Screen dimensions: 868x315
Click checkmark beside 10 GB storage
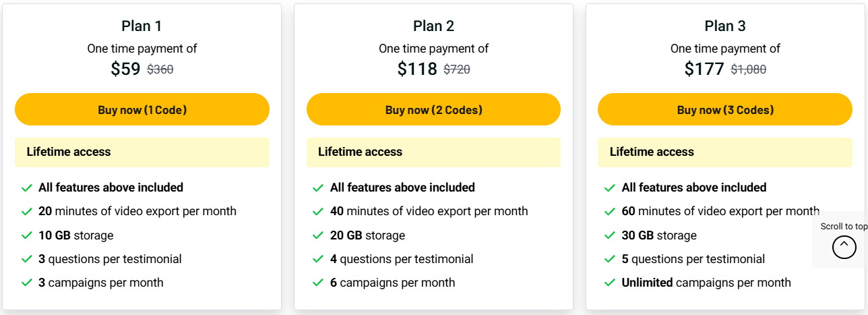[x=27, y=235]
